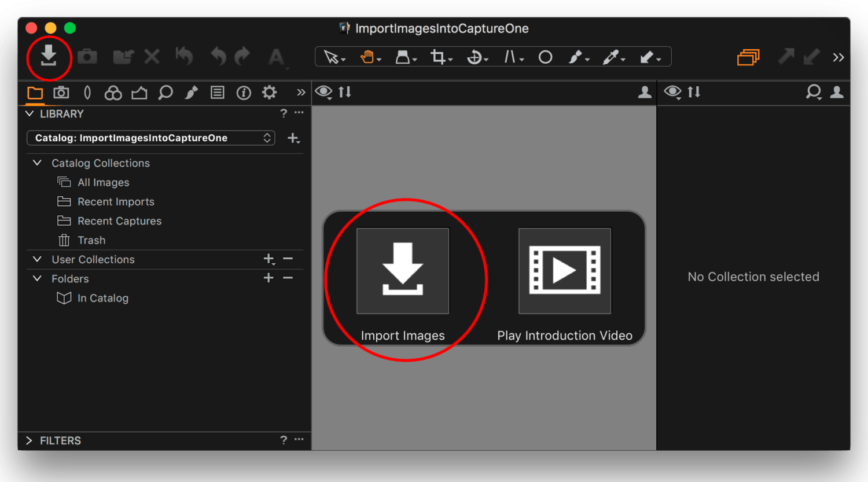Screen dimensions: 868x482
Task: Collapse the Catalog Collections section
Action: click(x=37, y=163)
